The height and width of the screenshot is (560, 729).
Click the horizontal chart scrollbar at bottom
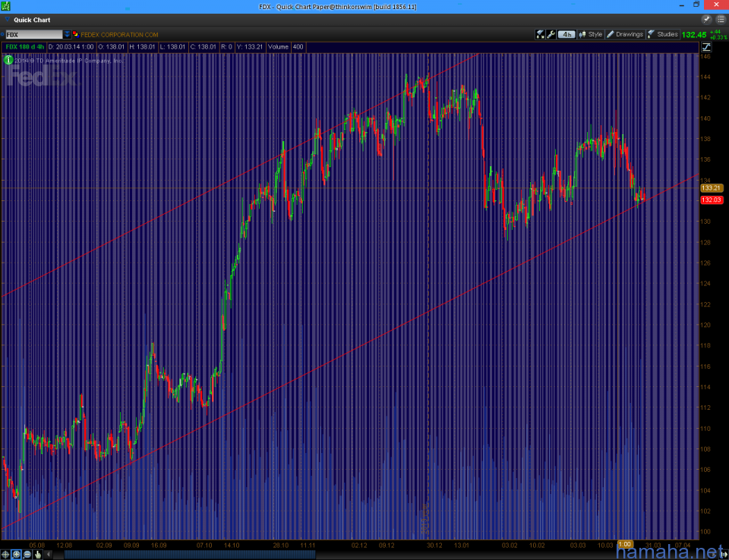coord(190,555)
